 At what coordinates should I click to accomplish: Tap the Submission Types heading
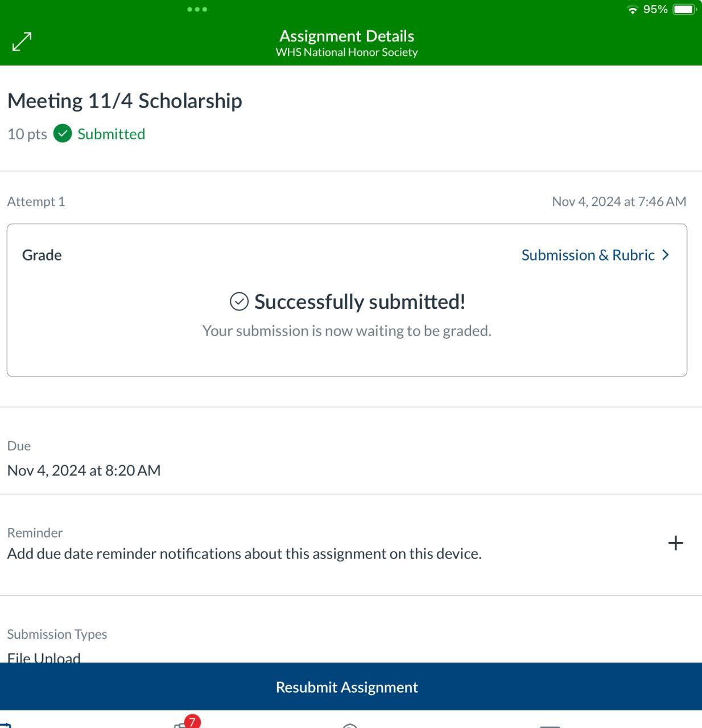[57, 634]
